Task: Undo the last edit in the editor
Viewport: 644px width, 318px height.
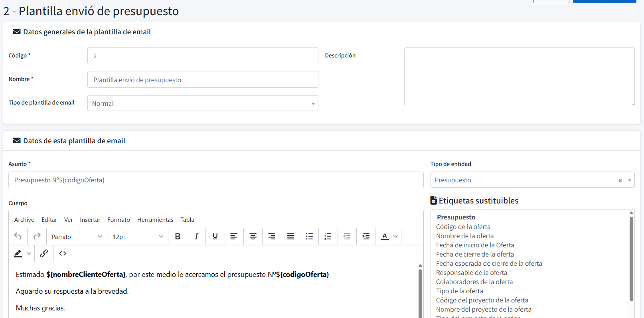Action: click(18, 237)
